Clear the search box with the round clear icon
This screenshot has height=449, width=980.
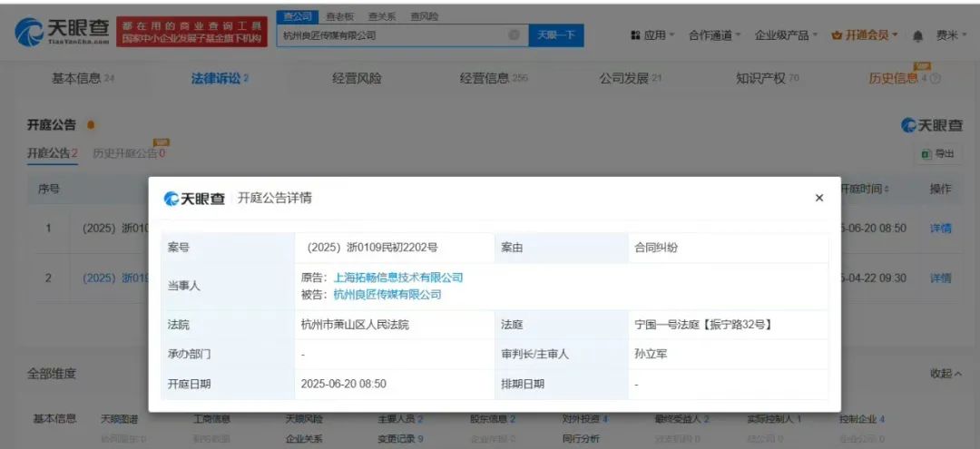514,35
